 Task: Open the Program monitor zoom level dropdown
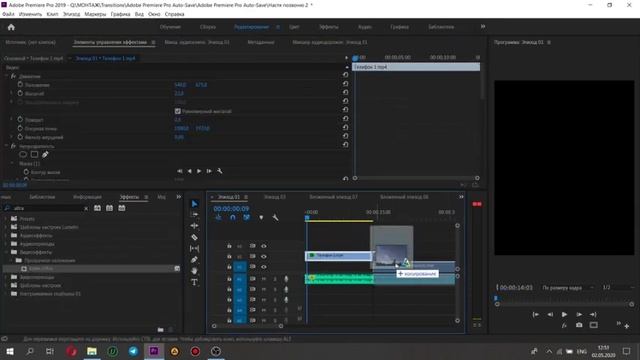click(x=568, y=288)
